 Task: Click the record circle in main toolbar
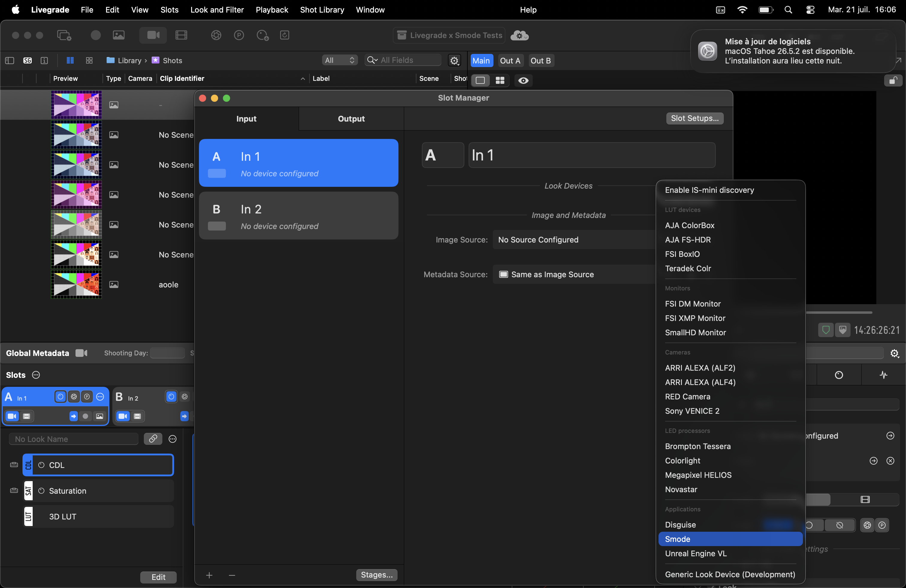(96, 35)
